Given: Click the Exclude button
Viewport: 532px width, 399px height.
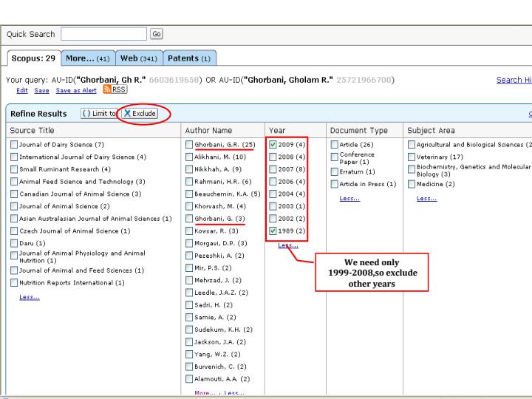Looking at the screenshot, I should coord(140,114).
